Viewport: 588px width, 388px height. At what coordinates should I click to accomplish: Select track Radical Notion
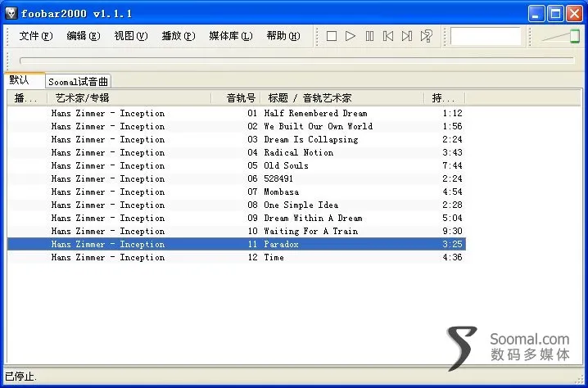(237, 152)
